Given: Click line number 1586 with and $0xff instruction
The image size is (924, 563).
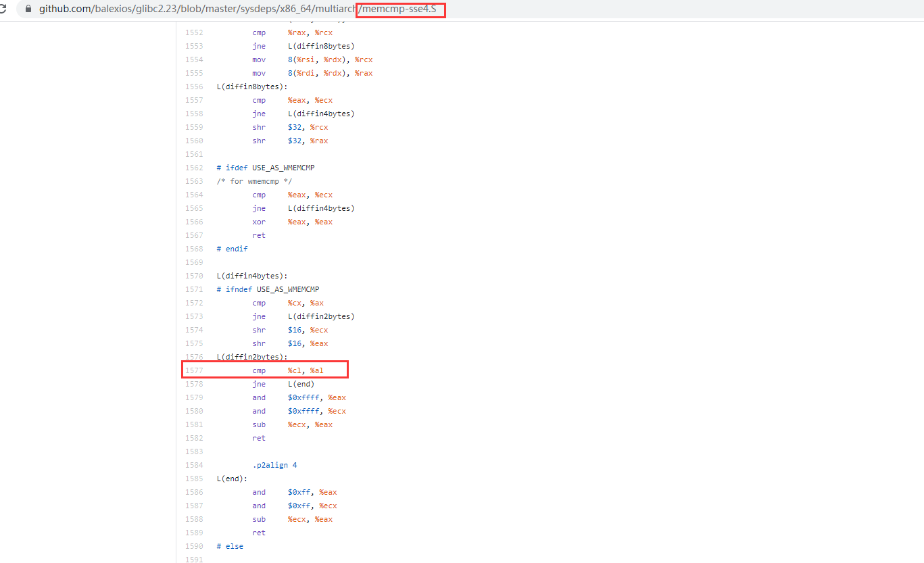Looking at the screenshot, I should pos(194,491).
